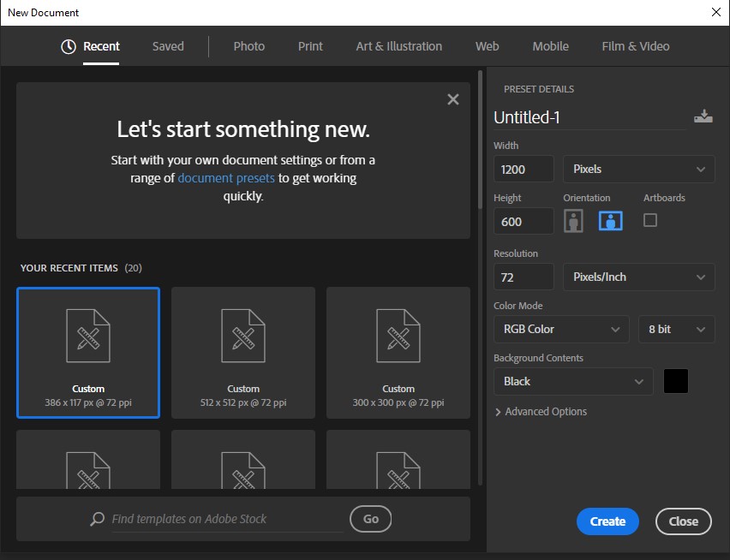
Task: Click the Create button
Action: (x=607, y=521)
